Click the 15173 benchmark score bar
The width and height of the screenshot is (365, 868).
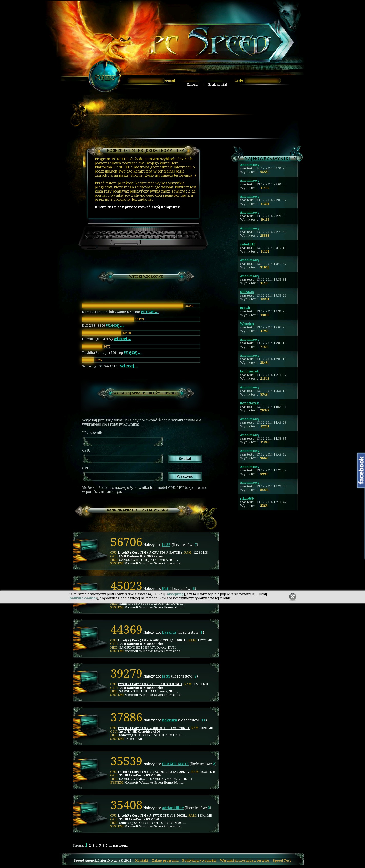click(141, 319)
